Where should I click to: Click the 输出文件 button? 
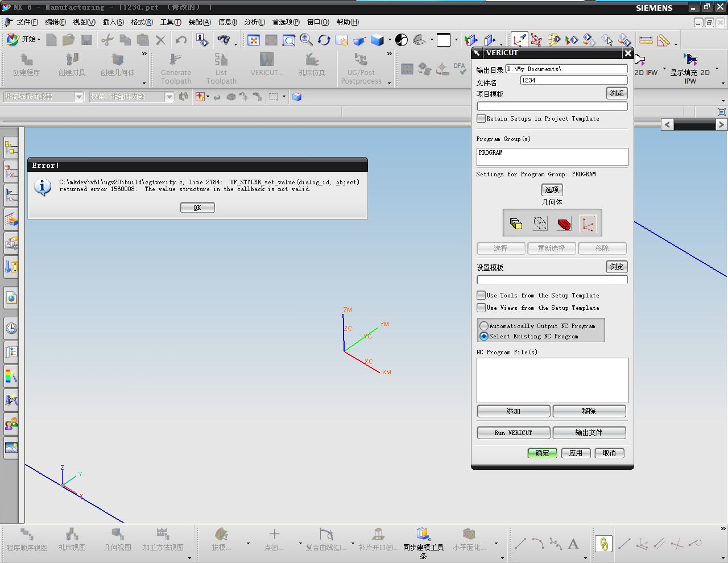pos(589,433)
